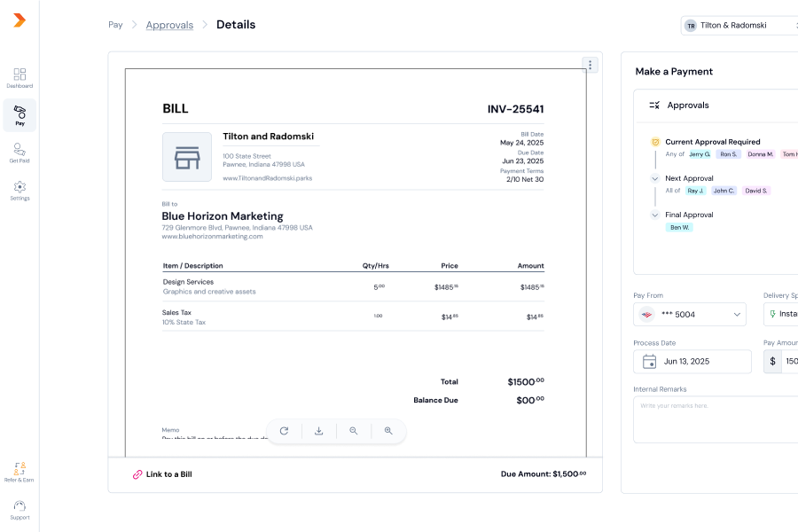Open Support from the sidebar

tap(20, 510)
